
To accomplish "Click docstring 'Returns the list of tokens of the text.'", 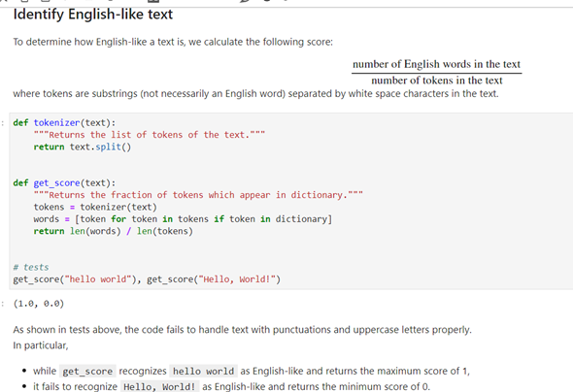I will click(150, 135).
